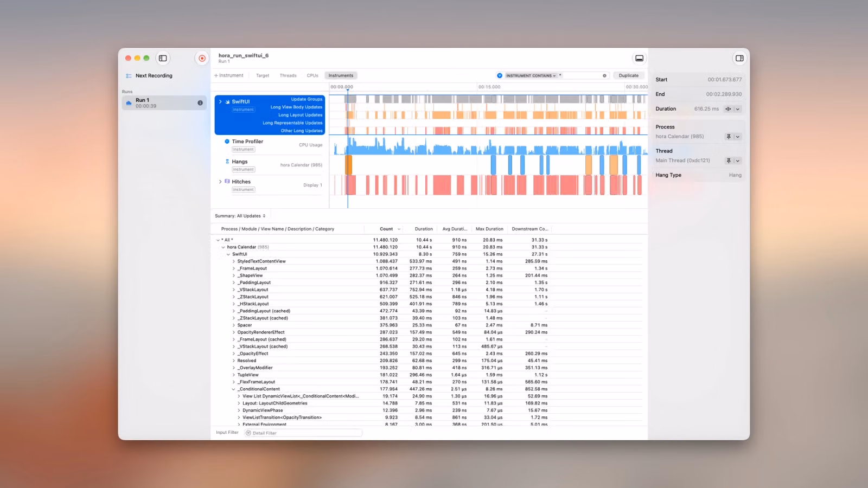
Task: Click the SwiftUI instrument swift icon
Action: pyautogui.click(x=227, y=101)
